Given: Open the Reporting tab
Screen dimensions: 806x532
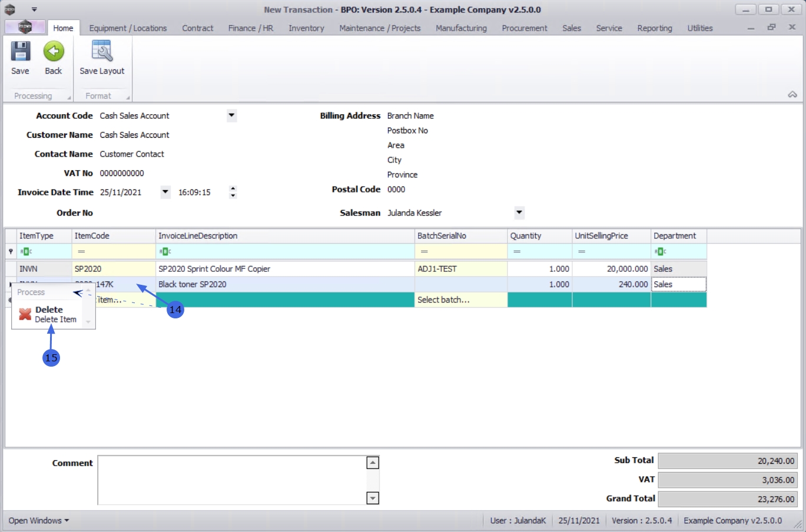Looking at the screenshot, I should pos(655,28).
